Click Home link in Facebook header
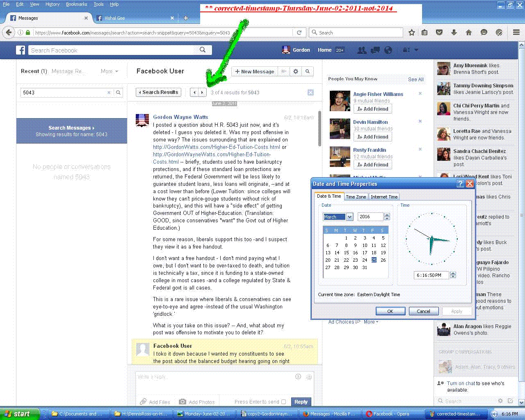Screen dimensions: 525x420 [x=324, y=50]
